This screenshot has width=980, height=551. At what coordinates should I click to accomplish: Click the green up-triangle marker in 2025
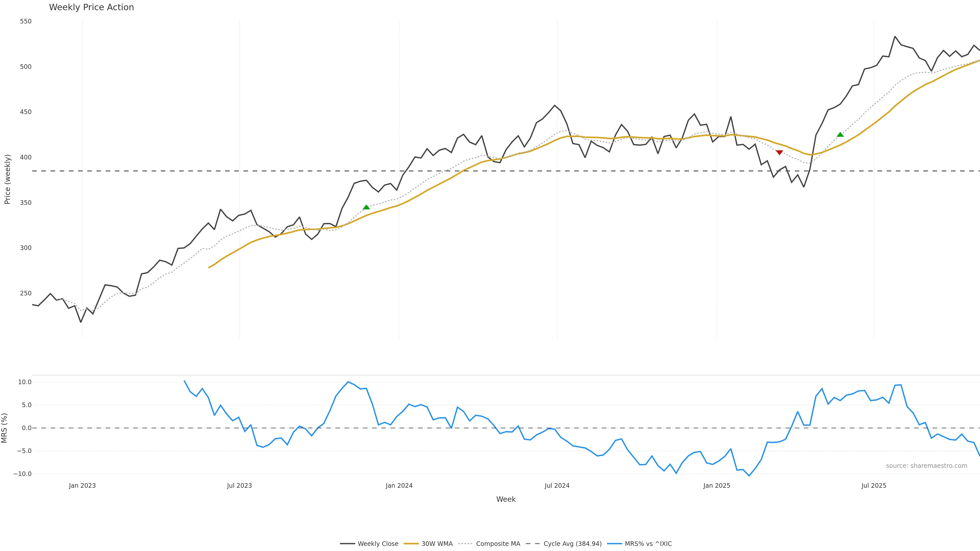(840, 135)
